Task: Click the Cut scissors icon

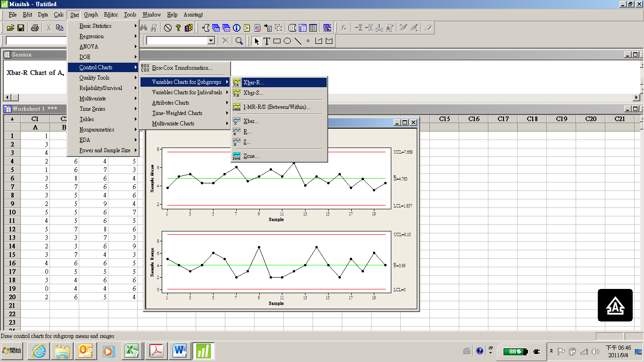Action: click(49, 28)
